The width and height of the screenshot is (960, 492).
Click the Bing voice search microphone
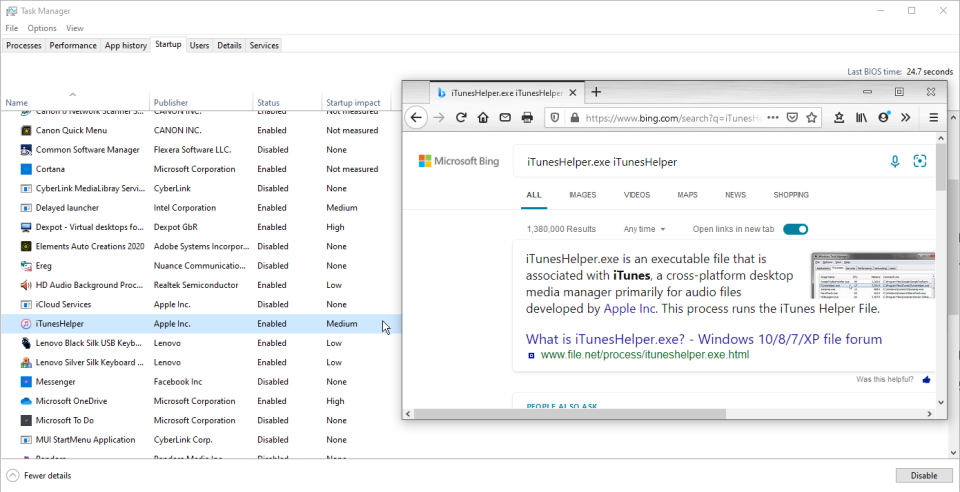click(x=895, y=162)
